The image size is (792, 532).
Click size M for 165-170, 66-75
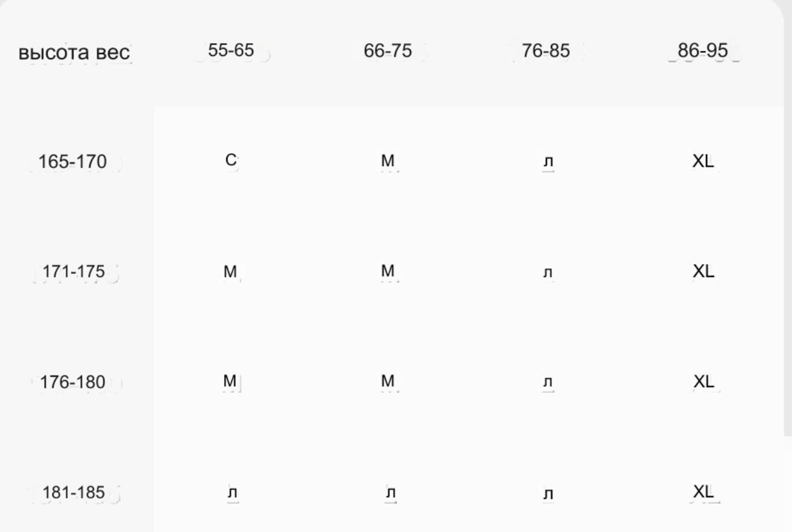point(388,162)
